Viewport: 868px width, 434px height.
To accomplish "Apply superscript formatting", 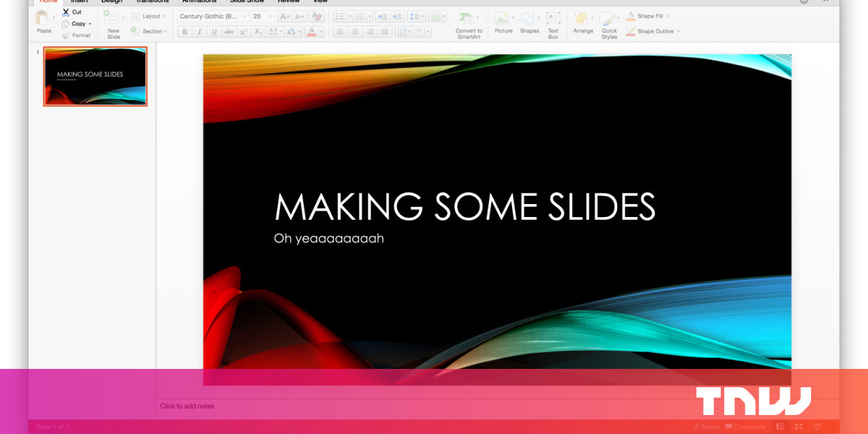I will 244,32.
